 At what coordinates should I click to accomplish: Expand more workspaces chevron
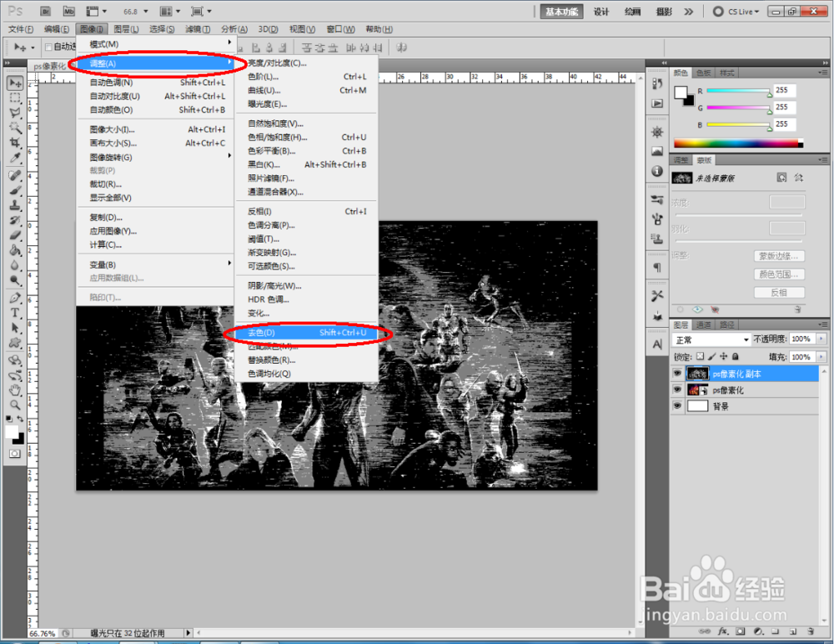point(689,12)
